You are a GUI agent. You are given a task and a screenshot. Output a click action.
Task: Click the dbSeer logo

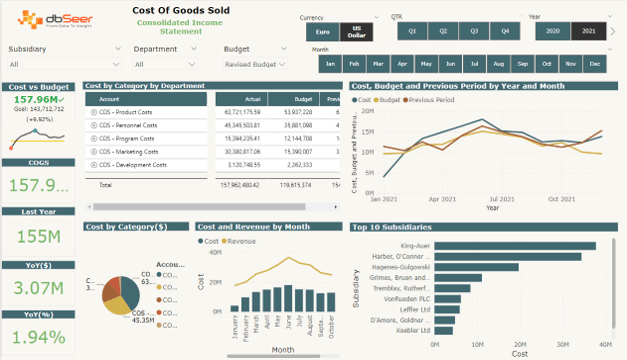pyautogui.click(x=55, y=20)
